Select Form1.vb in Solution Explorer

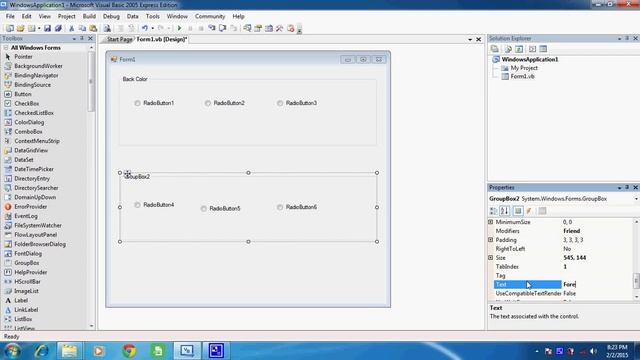coord(522,76)
